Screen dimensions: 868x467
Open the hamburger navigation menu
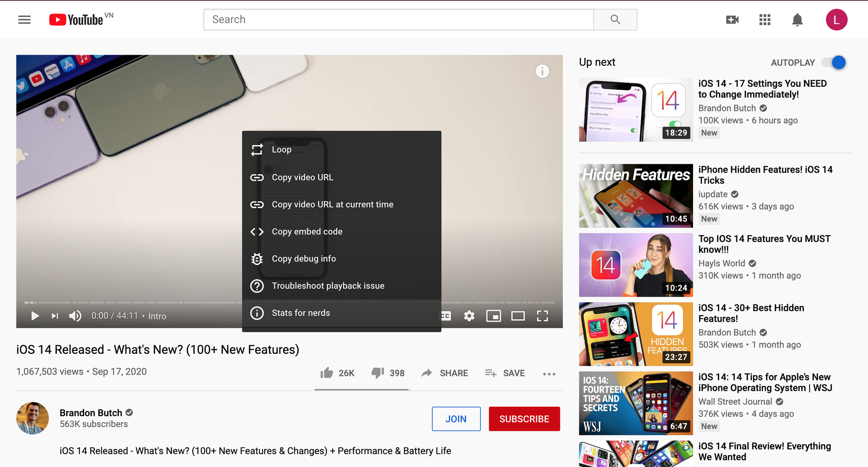pos(24,20)
